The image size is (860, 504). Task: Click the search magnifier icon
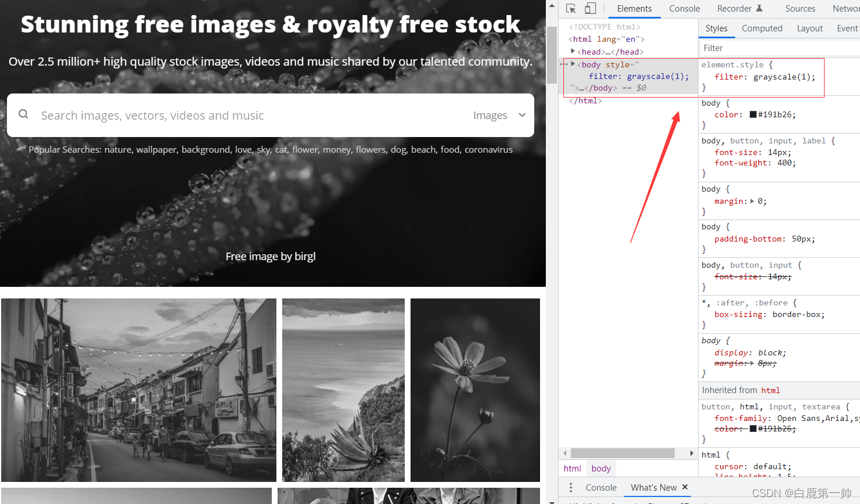click(23, 114)
